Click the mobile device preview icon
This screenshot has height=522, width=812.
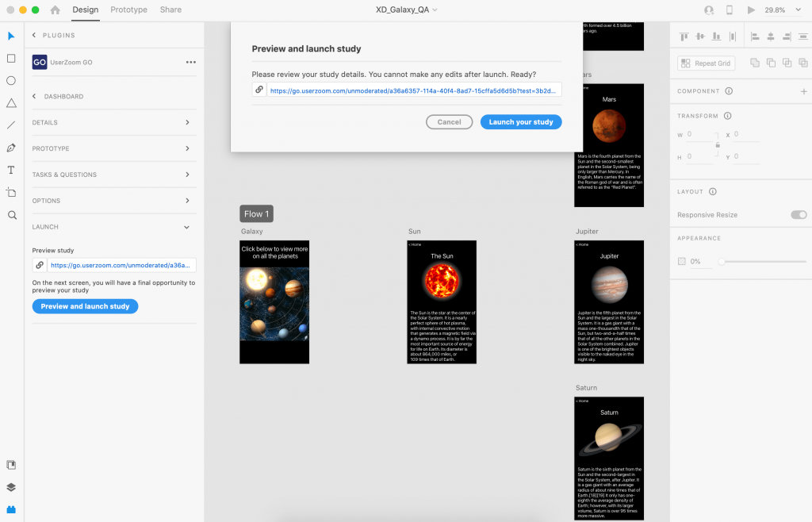click(730, 10)
